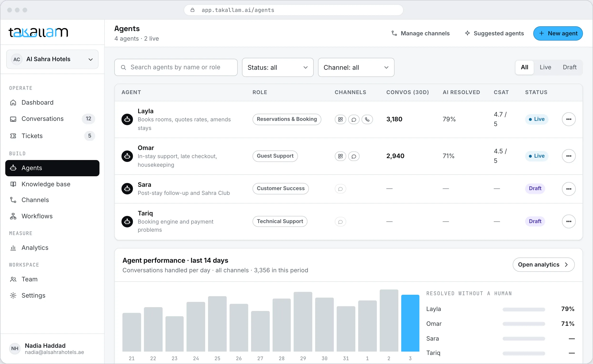Open Analytics in sidebar
Screen dimensions: 593x364
tap(52, 248)
